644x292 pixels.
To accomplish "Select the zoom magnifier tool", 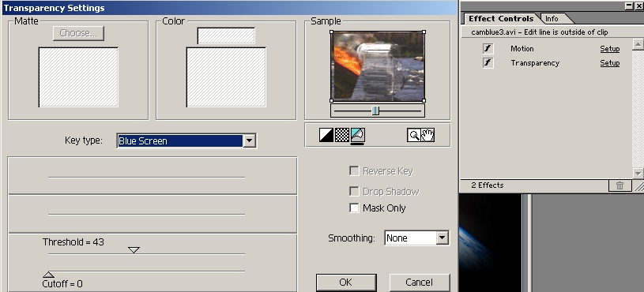I will click(x=413, y=135).
